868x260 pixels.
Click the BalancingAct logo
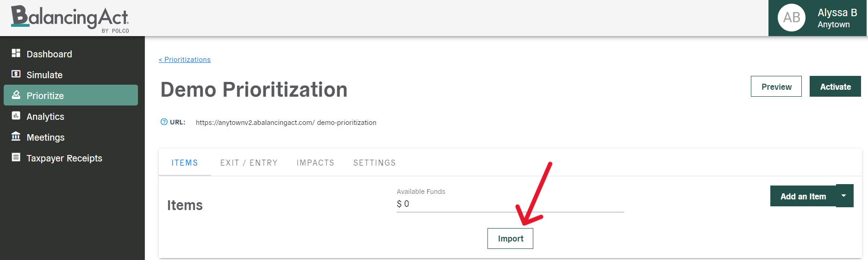point(70,19)
